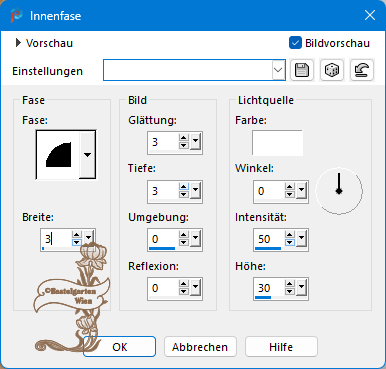Image resolution: width=386 pixels, height=369 pixels.
Task: Click the white Farbe color swatch
Action: (277, 143)
